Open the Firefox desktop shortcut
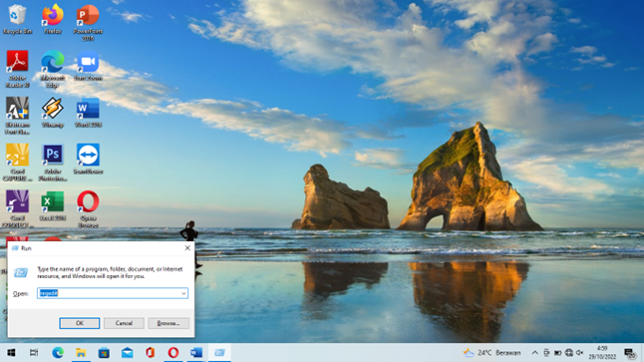Screen dimensions: 644x362 pos(53,19)
